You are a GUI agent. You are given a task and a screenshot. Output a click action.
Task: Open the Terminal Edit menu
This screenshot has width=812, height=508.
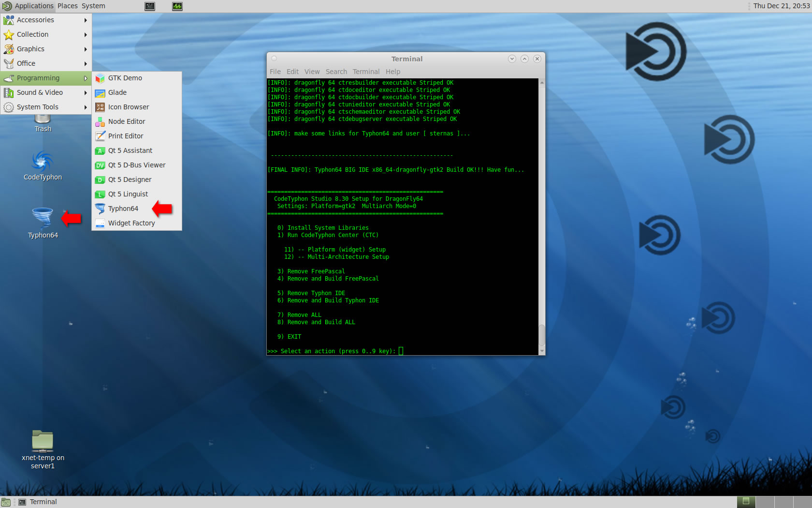(x=292, y=72)
